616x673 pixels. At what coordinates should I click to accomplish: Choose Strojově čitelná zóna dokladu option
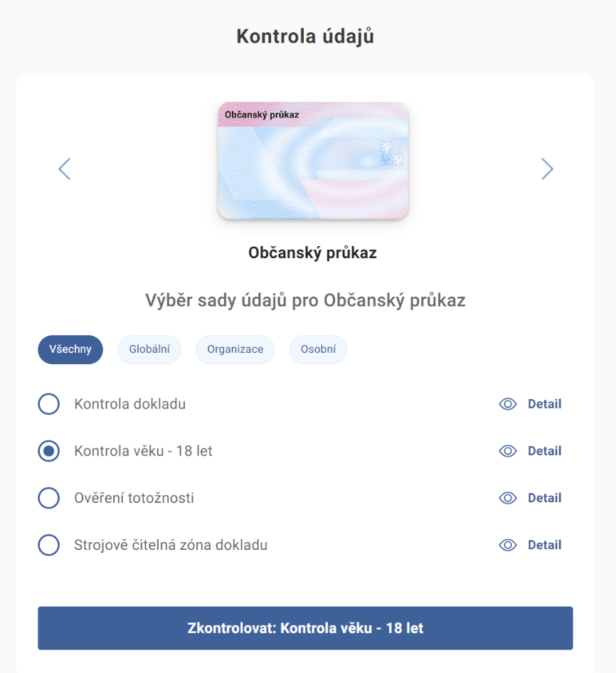(x=48, y=545)
